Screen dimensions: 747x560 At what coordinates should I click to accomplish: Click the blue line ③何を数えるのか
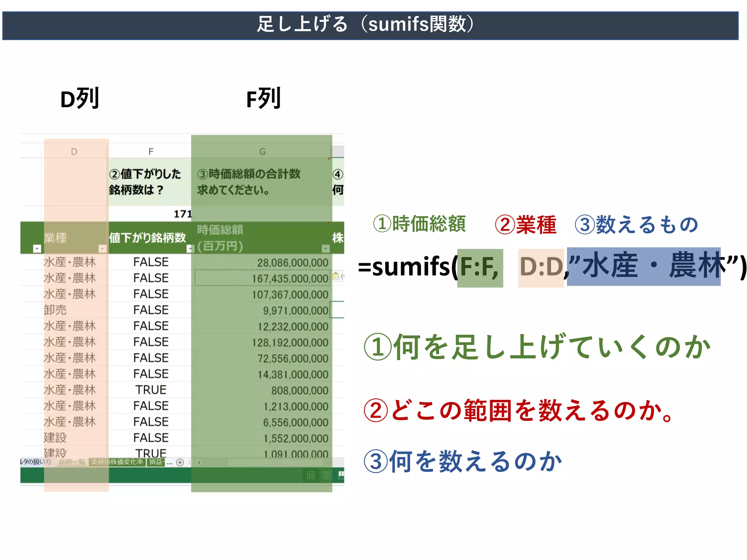coord(463,461)
